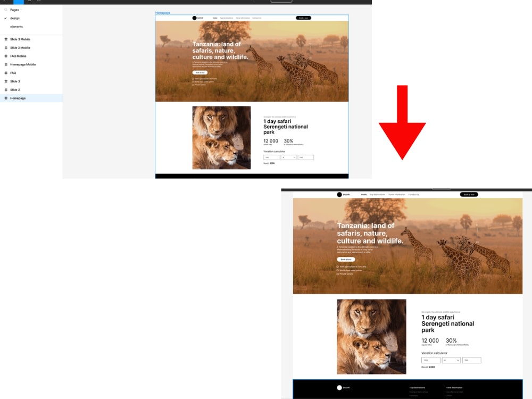Click the '30%' stat in Figma canvas

click(288, 141)
